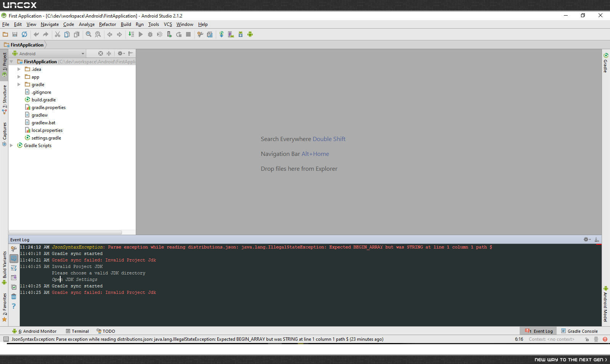610x364 pixels.
Task: Expand the app folder node
Action: (19, 77)
